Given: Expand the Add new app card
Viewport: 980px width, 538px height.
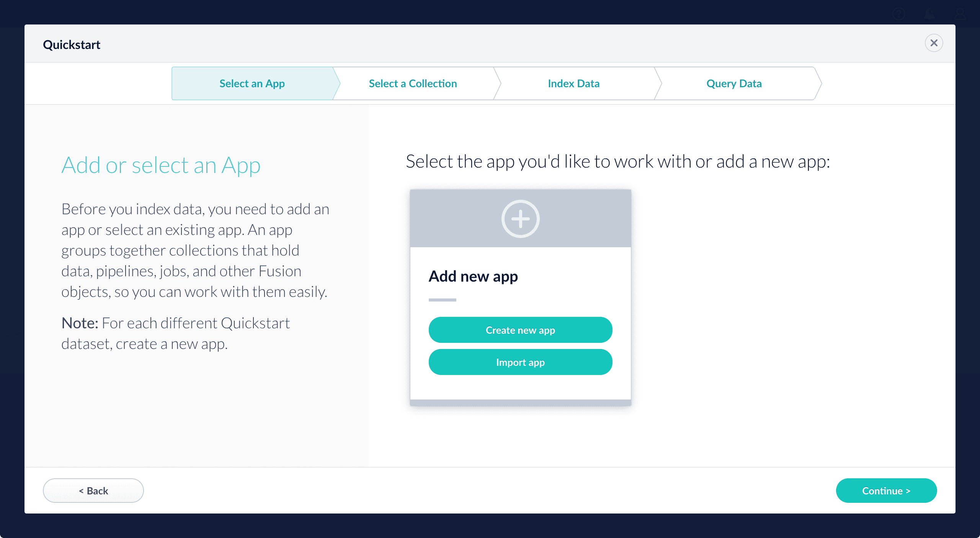Looking at the screenshot, I should tap(520, 217).
